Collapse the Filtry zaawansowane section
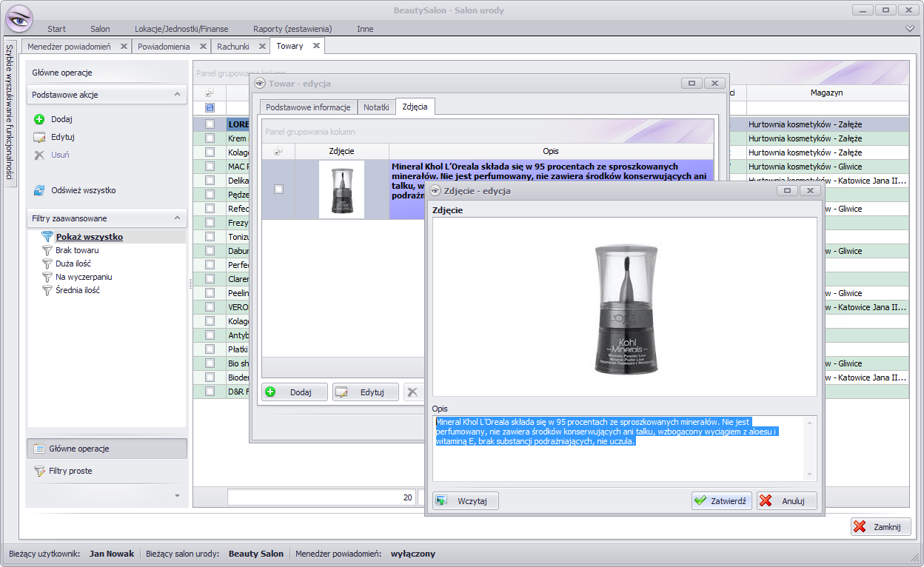This screenshot has width=924, height=567. pyautogui.click(x=176, y=218)
